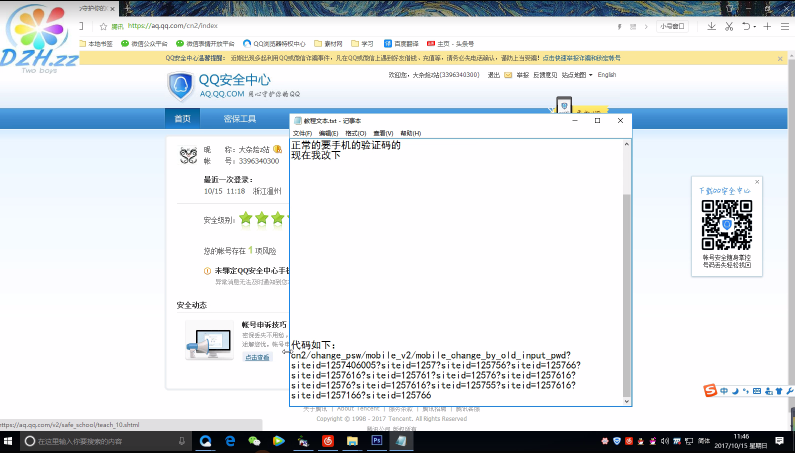Click the medal icon beside nickname

[x=277, y=149]
